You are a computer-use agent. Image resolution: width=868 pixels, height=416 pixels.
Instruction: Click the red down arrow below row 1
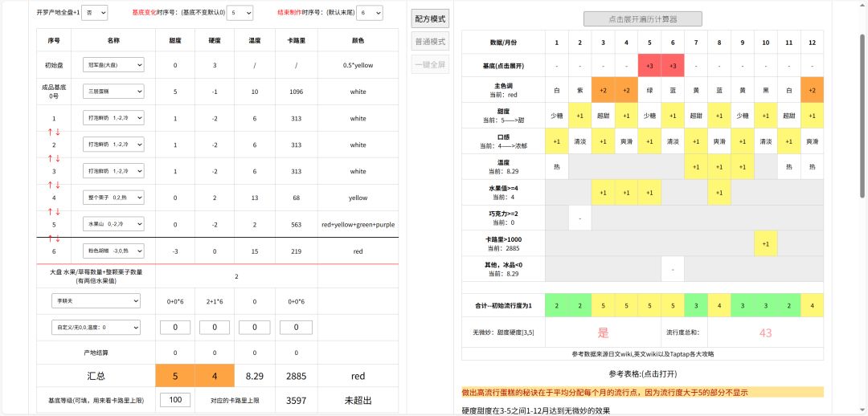click(58, 132)
